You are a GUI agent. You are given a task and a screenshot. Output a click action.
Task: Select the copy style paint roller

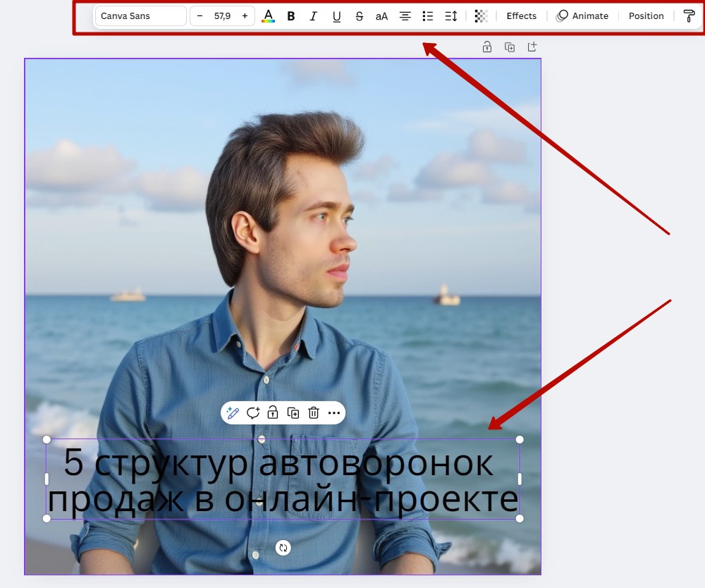[689, 16]
